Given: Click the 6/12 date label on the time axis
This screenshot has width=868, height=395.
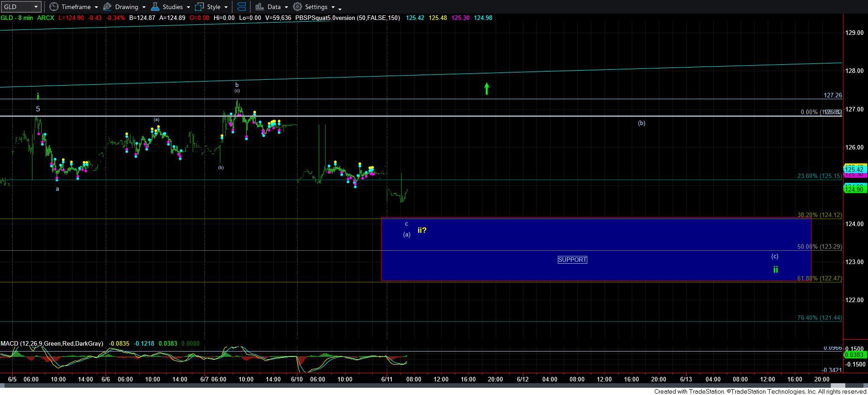Looking at the screenshot, I should pos(523,379).
